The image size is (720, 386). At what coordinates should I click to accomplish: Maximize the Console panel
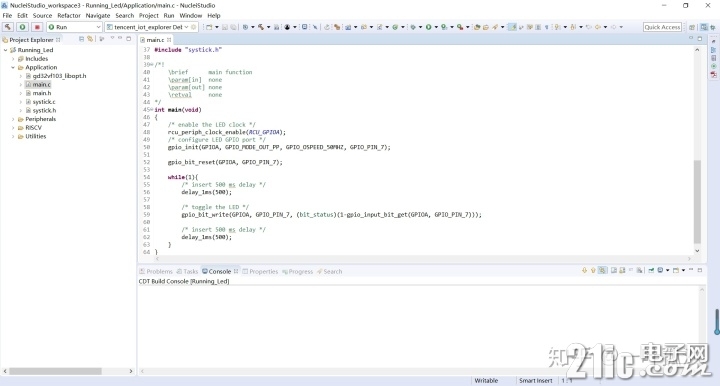(x=700, y=270)
